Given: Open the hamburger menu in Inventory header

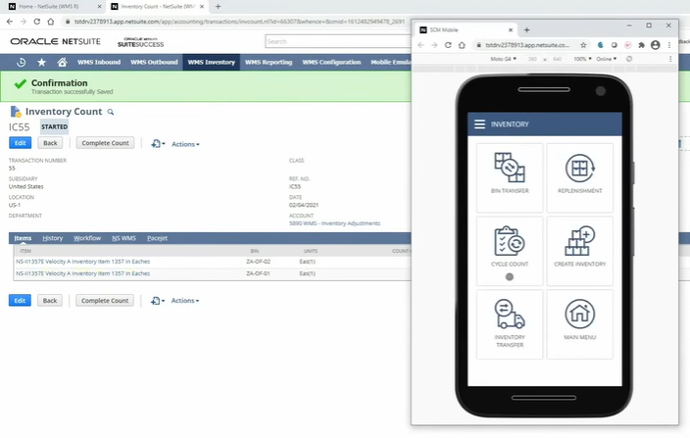Looking at the screenshot, I should (x=480, y=124).
